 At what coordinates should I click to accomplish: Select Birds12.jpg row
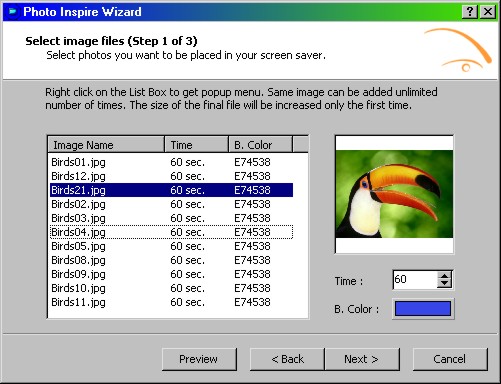point(171,176)
